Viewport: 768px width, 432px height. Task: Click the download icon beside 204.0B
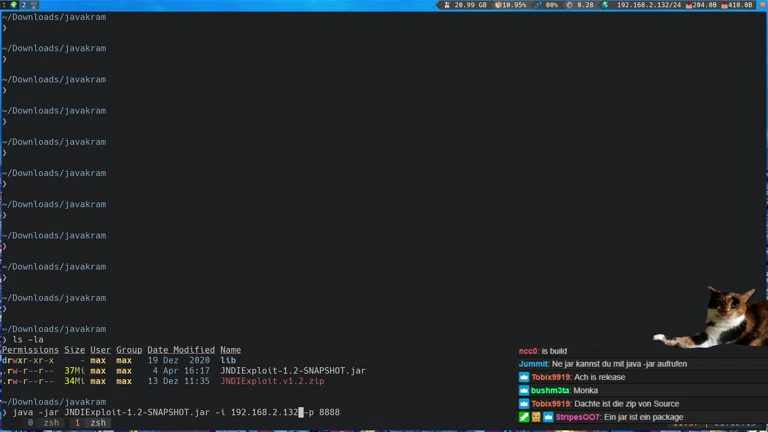pos(689,5)
